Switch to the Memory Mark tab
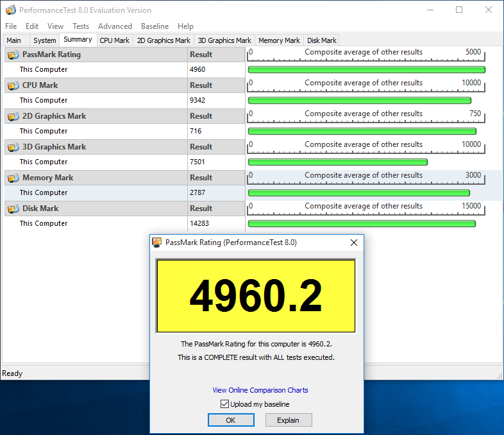The image size is (504, 435). (279, 40)
